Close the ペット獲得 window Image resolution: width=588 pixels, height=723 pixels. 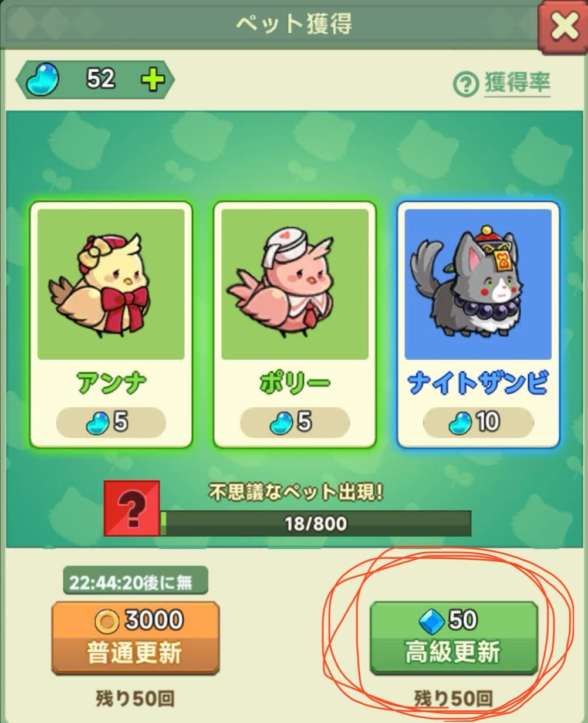click(x=563, y=28)
